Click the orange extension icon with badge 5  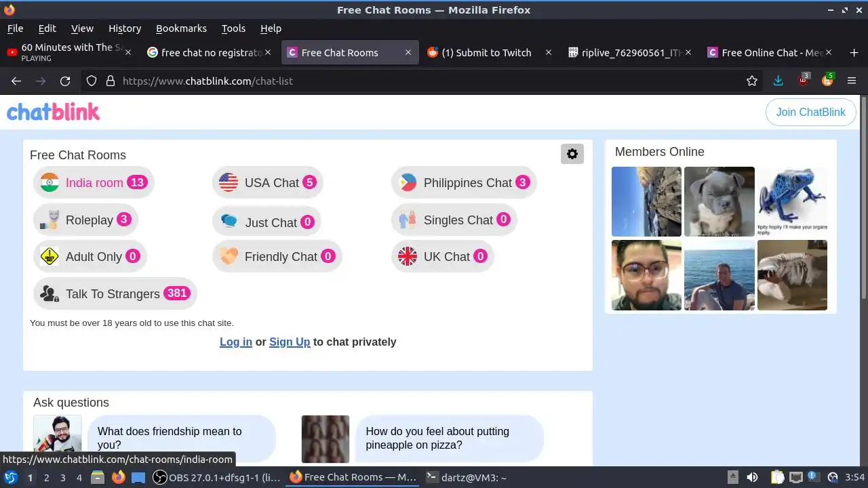coord(827,80)
